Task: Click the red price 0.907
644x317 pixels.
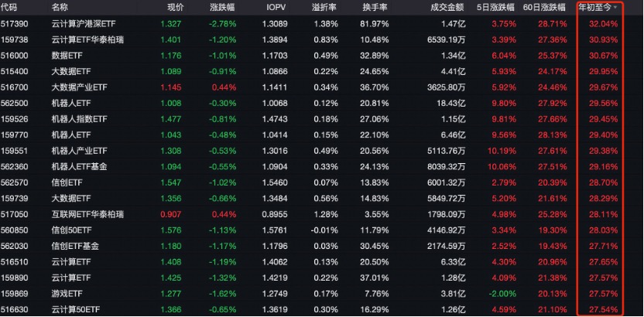Action: tap(171, 214)
